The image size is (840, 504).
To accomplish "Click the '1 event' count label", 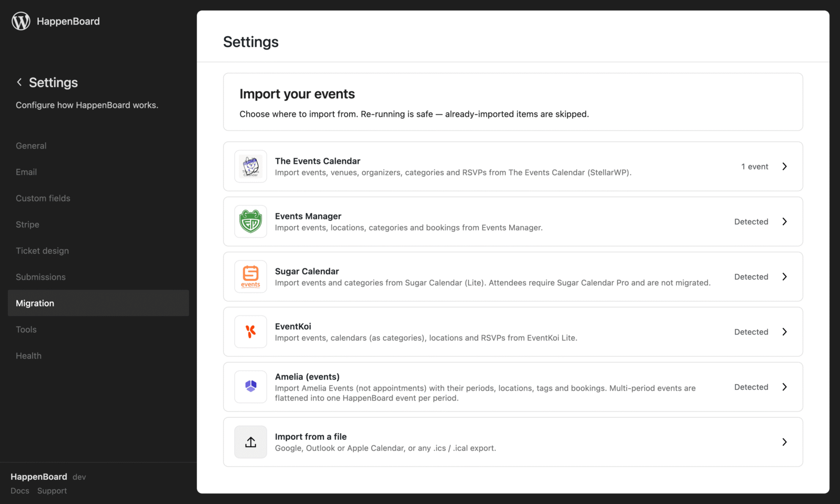I will pyautogui.click(x=754, y=166).
